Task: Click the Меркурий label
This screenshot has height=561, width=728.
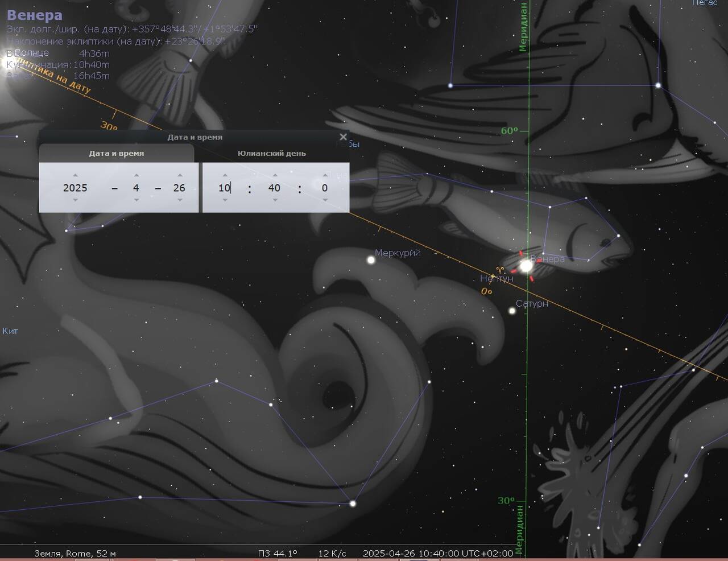Action: pos(398,253)
